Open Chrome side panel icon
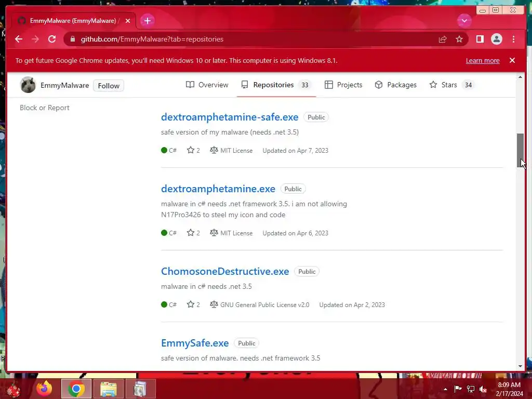 click(480, 39)
